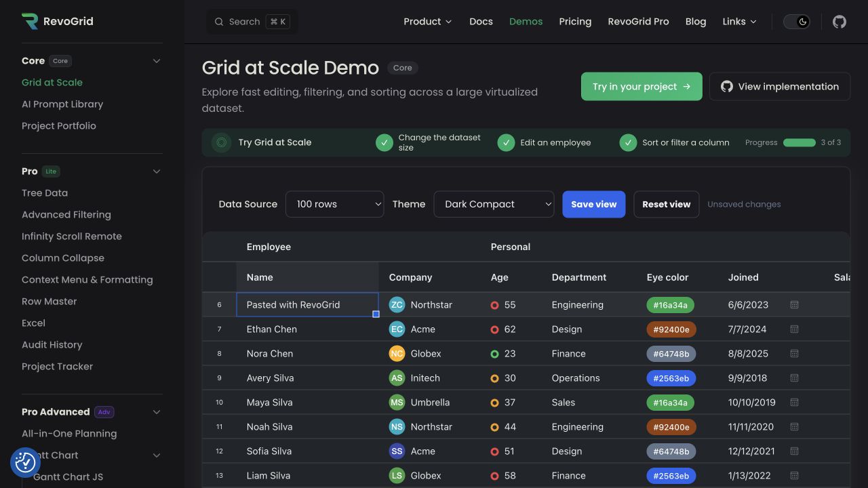Open the Blog nav item

click(696, 22)
